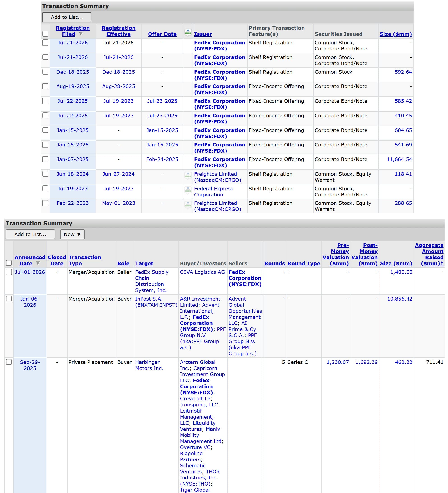Sort by Issuer column
This screenshot has height=493, width=448.
pyautogui.click(x=203, y=34)
